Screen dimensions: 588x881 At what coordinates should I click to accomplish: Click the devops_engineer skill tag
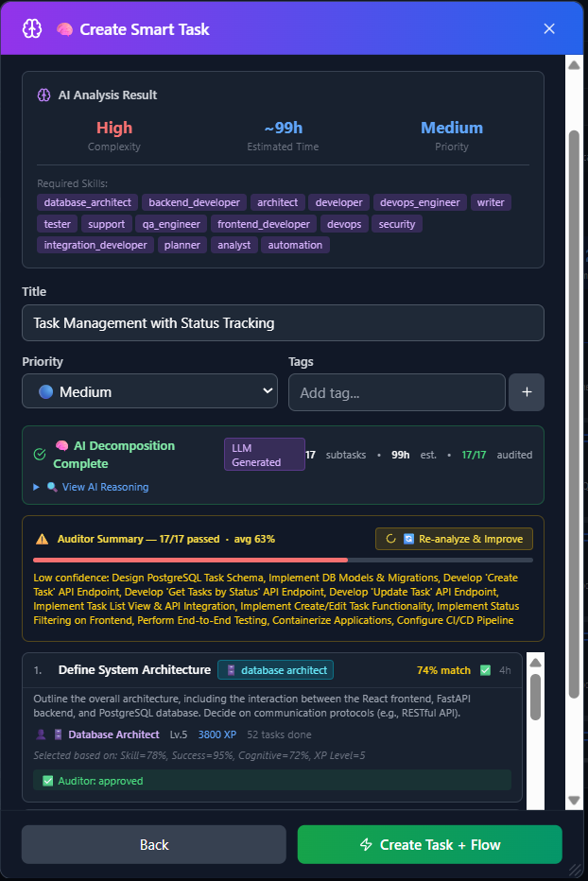tap(420, 202)
